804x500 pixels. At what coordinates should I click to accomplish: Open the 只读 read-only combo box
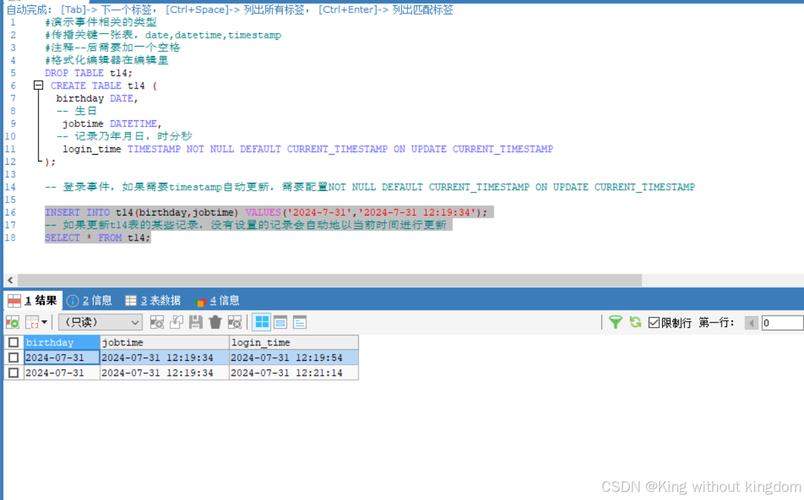coord(100,323)
